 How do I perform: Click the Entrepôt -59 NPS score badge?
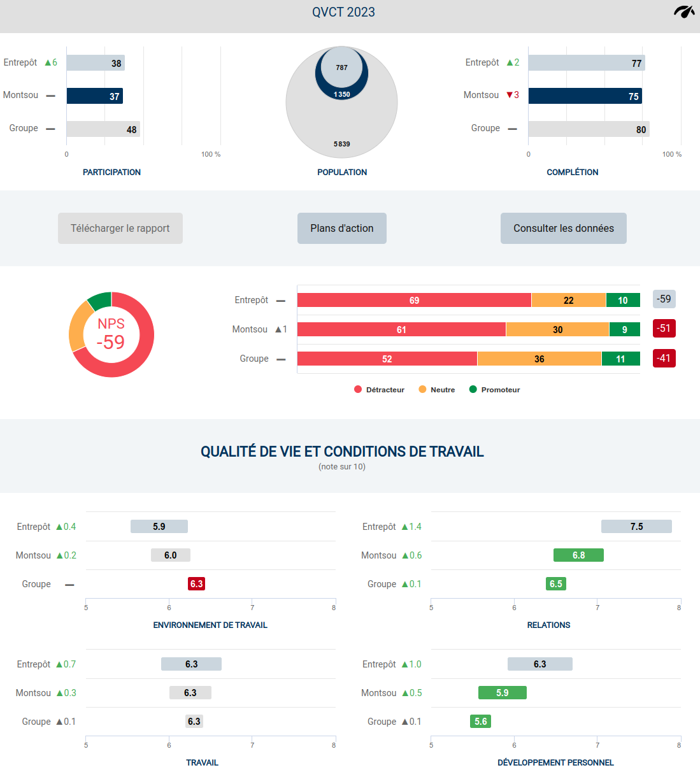coord(664,299)
